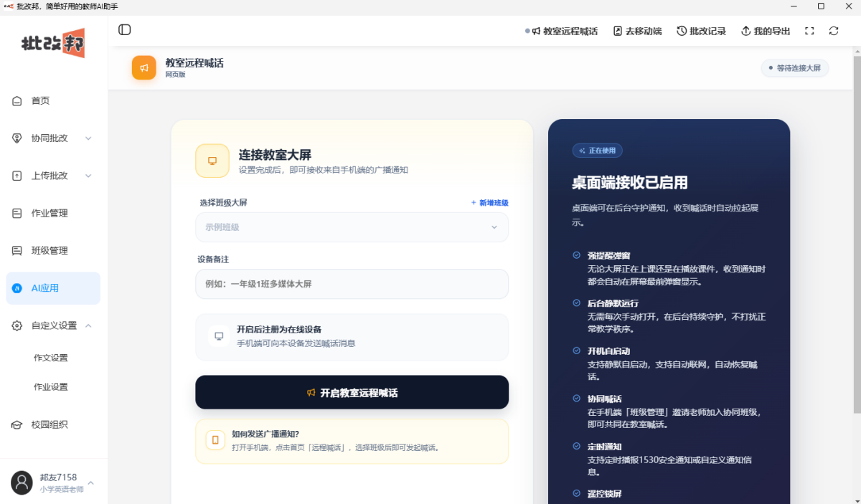Click the 正在使用 badge
861x504 pixels.
pos(598,151)
